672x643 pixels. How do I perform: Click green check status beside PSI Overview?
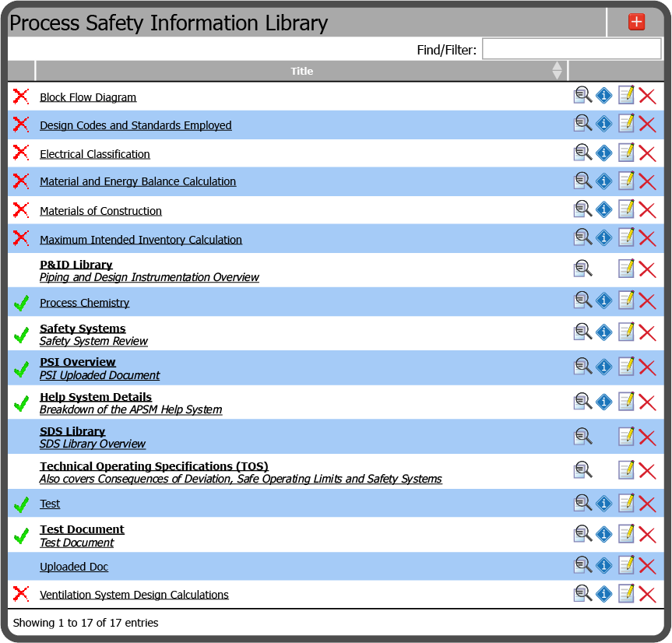[21, 369]
